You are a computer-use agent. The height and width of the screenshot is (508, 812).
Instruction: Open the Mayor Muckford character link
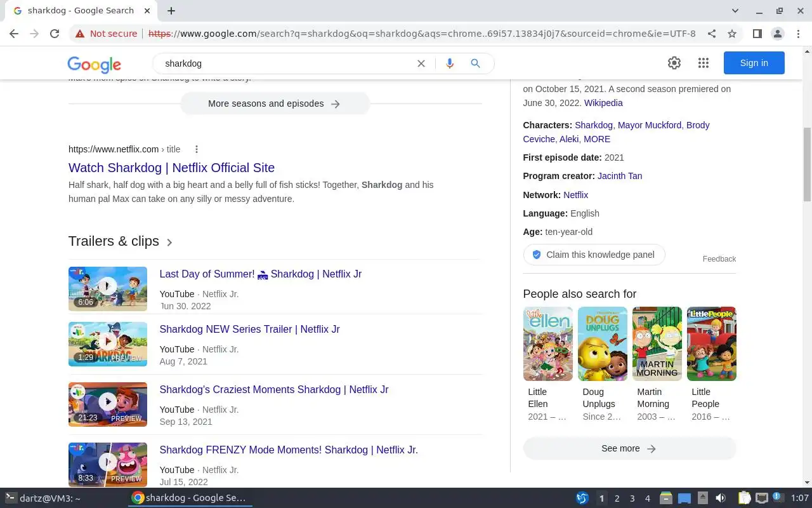click(650, 125)
